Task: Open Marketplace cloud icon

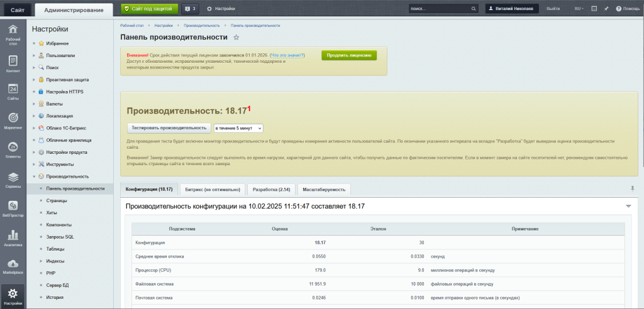Action: coord(13,267)
